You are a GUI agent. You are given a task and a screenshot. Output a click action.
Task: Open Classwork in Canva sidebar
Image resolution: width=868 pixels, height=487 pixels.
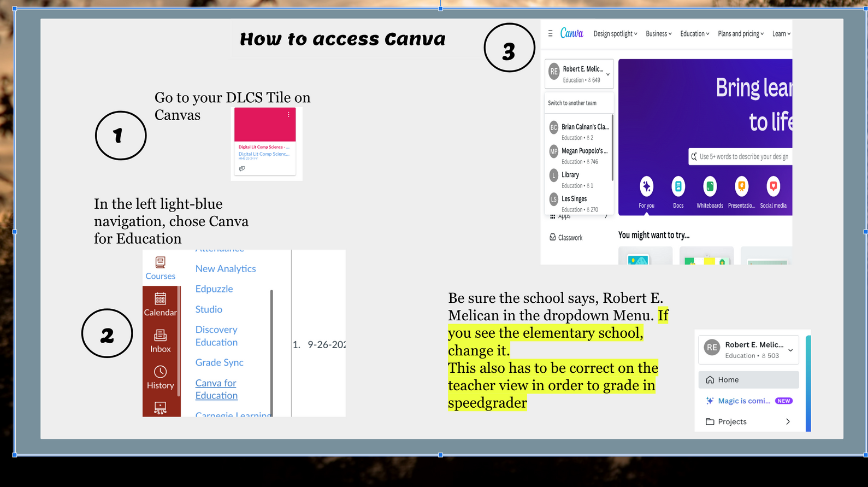(566, 238)
